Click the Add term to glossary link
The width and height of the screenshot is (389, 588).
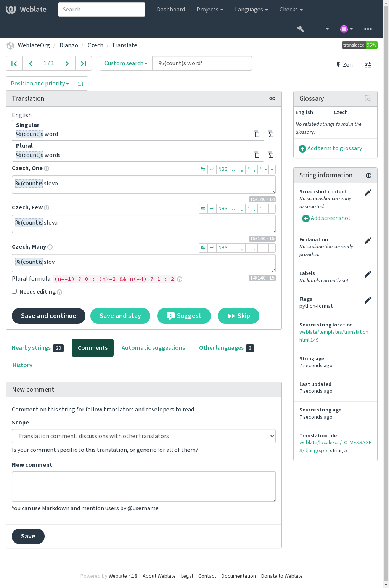point(330,148)
